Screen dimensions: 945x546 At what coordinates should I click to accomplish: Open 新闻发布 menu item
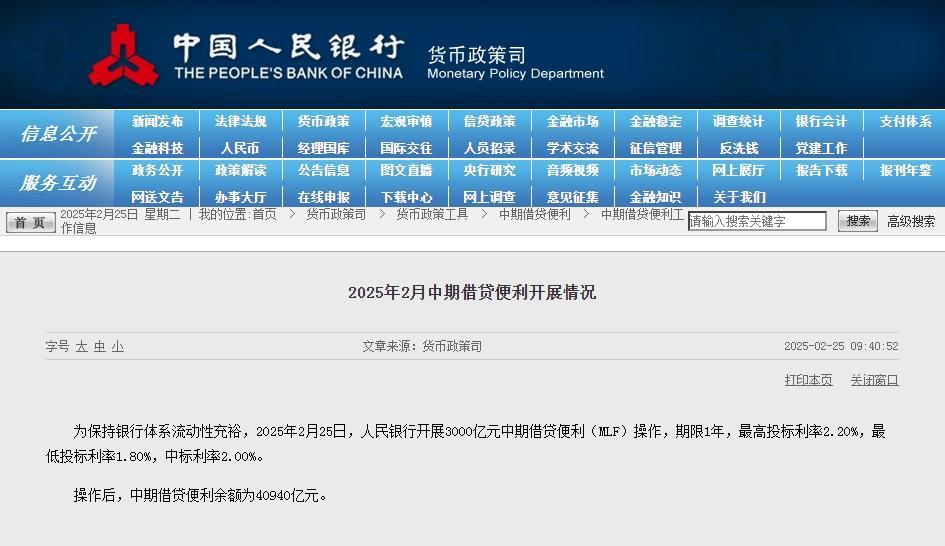pyautogui.click(x=157, y=121)
